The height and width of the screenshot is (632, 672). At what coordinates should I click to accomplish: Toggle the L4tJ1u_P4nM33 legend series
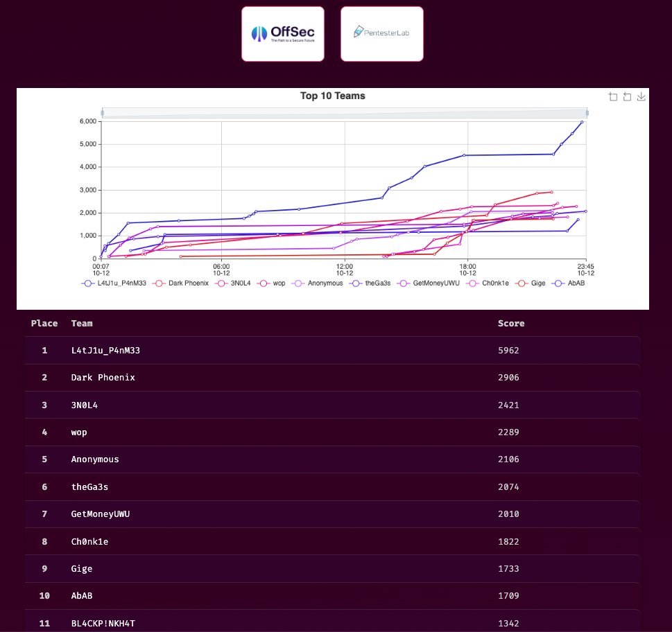coord(115,283)
